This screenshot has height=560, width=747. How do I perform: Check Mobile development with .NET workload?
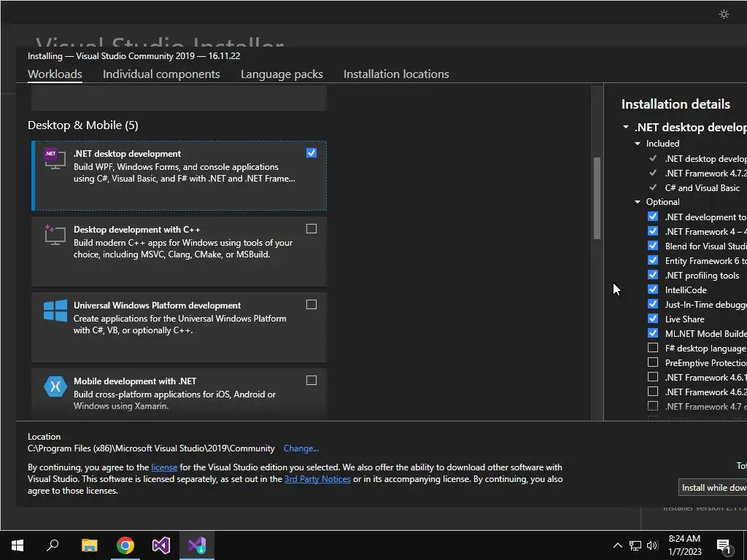(311, 380)
